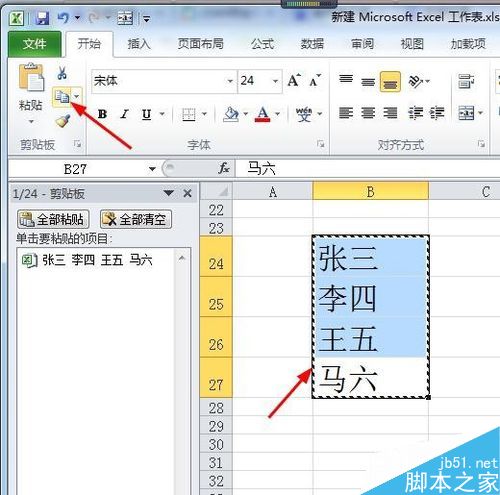Click the formula bar containing 马六
The width and height of the screenshot is (500, 495).
click(367, 169)
